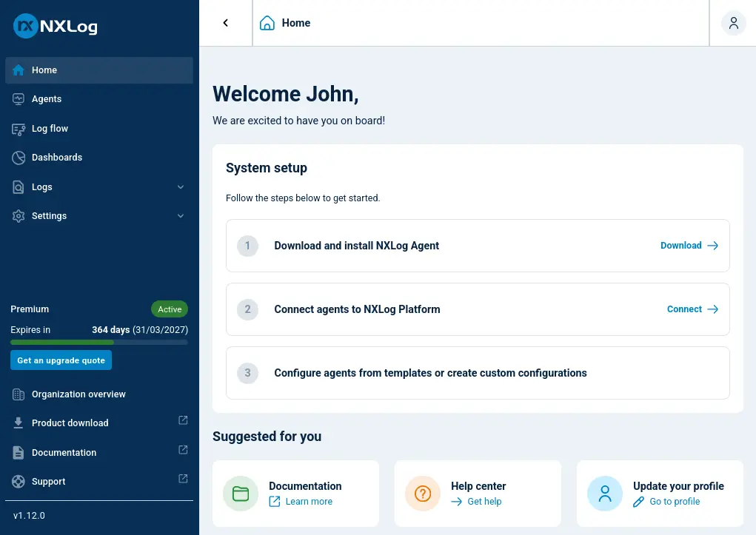Open Organization overview
756x535 pixels.
click(99, 394)
